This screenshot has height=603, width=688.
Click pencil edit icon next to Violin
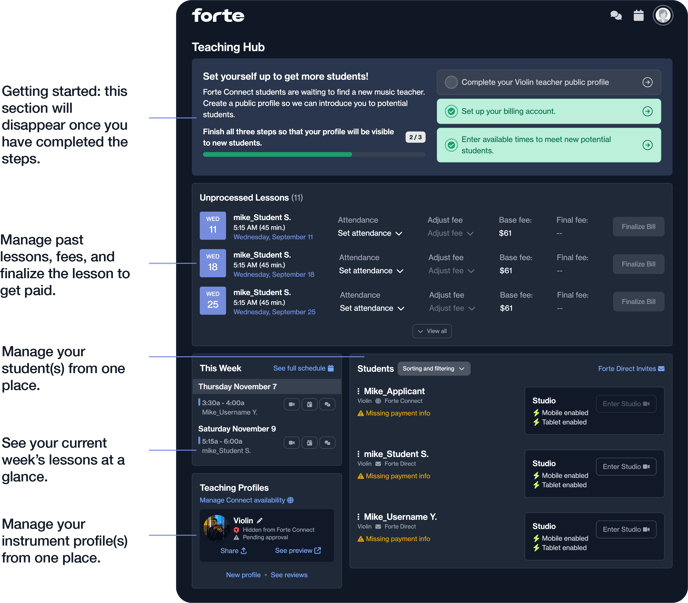click(260, 521)
